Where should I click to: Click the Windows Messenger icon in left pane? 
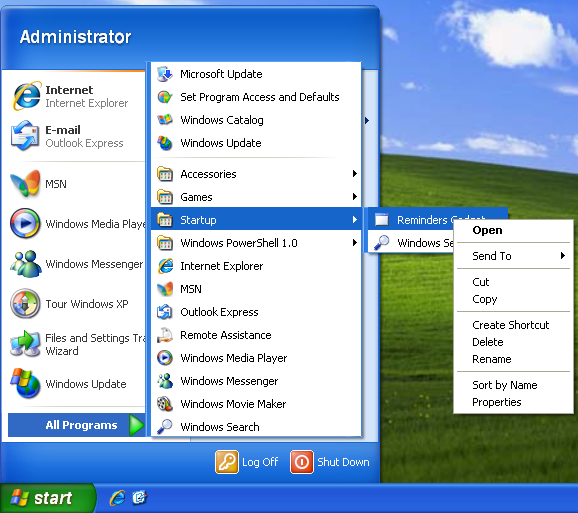coord(25,264)
